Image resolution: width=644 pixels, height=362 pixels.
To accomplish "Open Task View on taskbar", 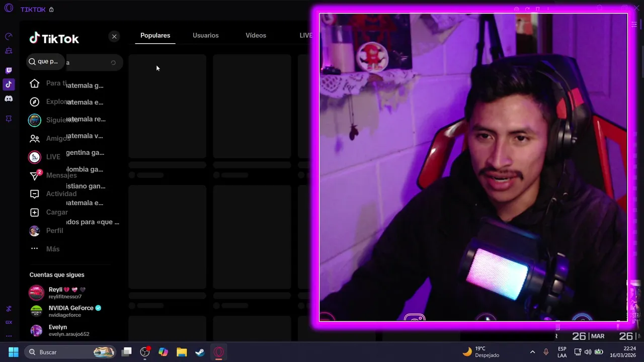I will coord(127,352).
